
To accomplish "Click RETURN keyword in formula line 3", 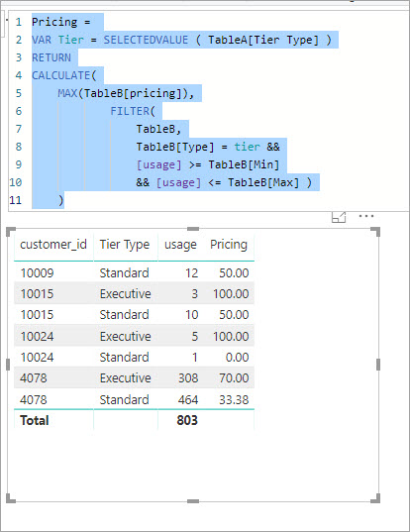I will point(51,57).
